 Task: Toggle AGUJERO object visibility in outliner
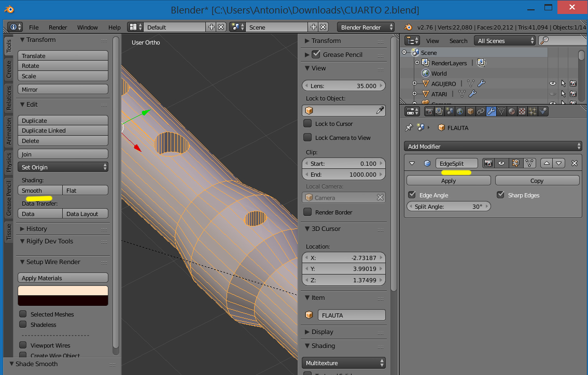552,83
